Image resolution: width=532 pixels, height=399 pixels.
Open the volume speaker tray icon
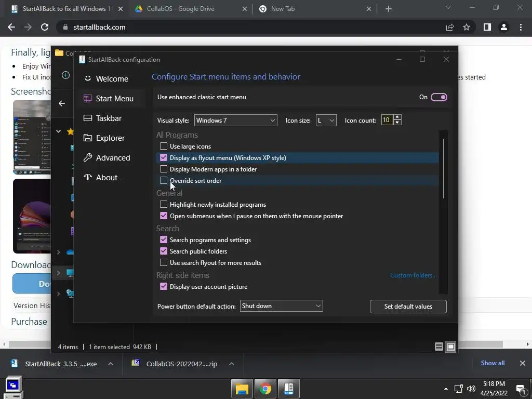[471, 389]
